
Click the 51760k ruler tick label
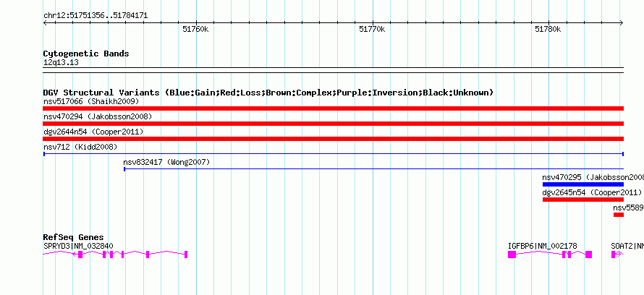coord(196,29)
